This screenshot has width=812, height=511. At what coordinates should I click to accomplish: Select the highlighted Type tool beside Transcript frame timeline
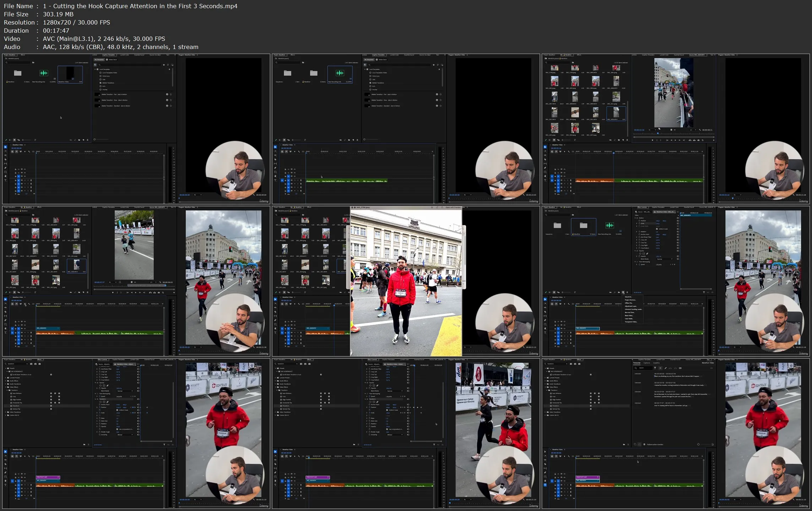[x=545, y=485]
